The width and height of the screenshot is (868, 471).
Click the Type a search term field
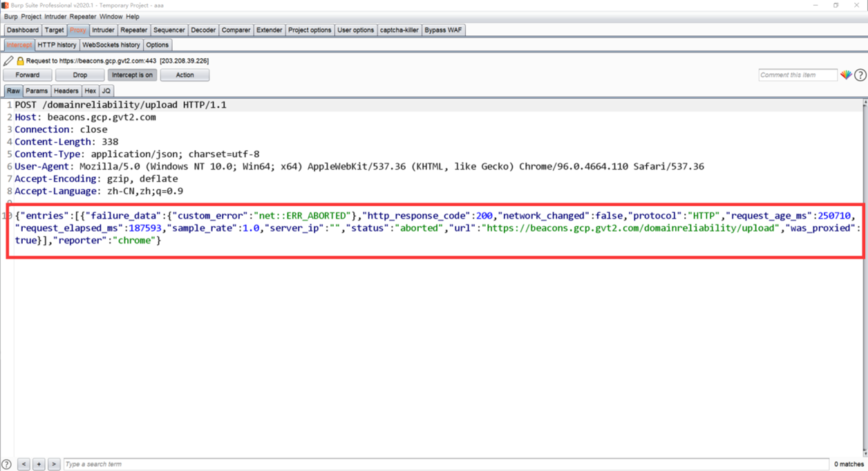point(446,464)
